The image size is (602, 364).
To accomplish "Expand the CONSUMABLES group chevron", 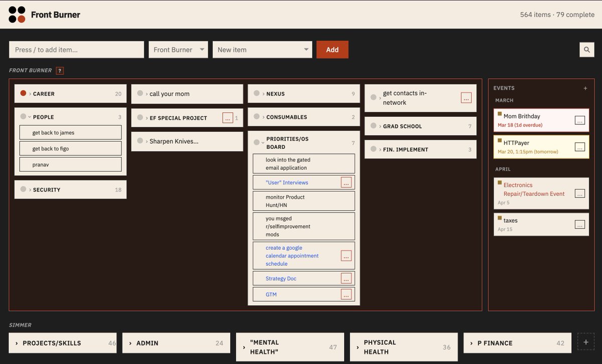I will point(263,117).
